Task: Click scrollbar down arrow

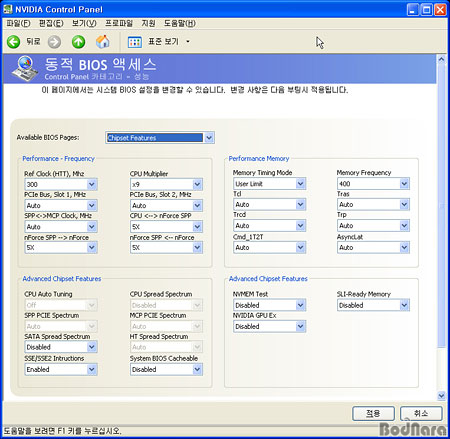Action: click(441, 396)
